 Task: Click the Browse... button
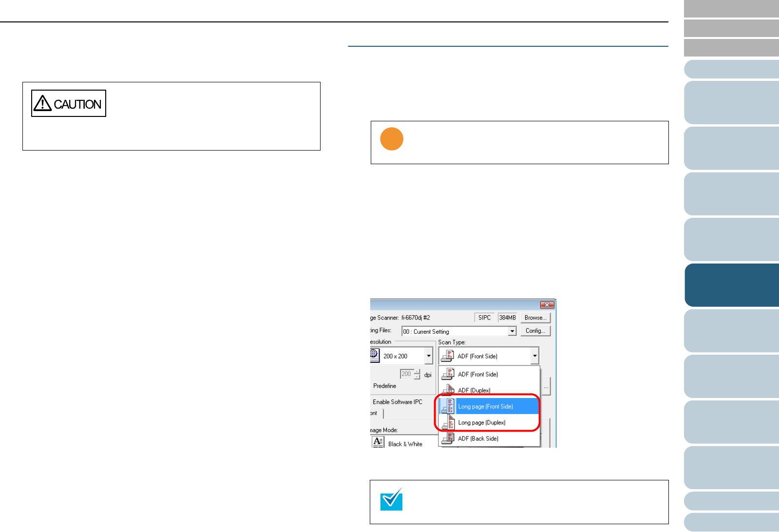pos(535,318)
